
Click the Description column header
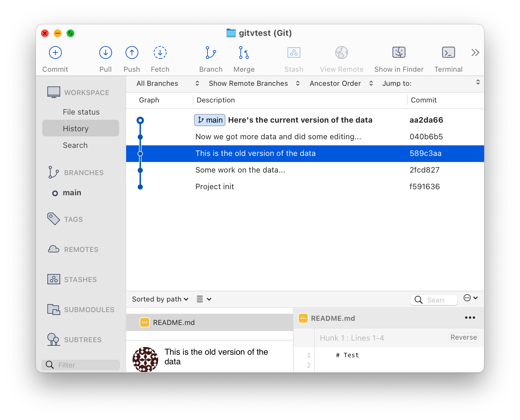[x=215, y=100]
